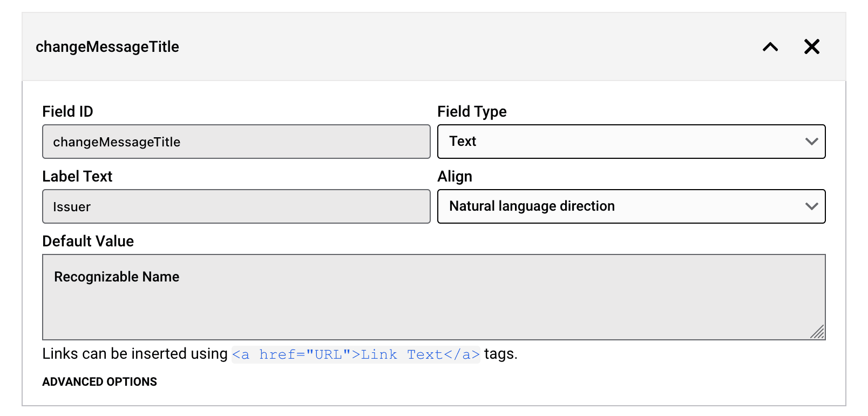Grab the Default Value textarea resize handle
Image resolution: width=868 pixels, height=416 pixels.
pyautogui.click(x=817, y=332)
